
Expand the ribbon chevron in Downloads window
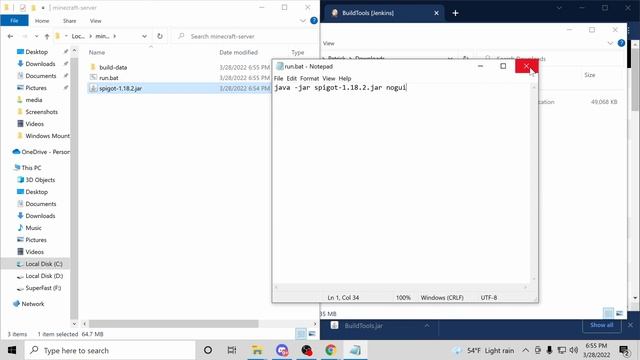click(610, 43)
